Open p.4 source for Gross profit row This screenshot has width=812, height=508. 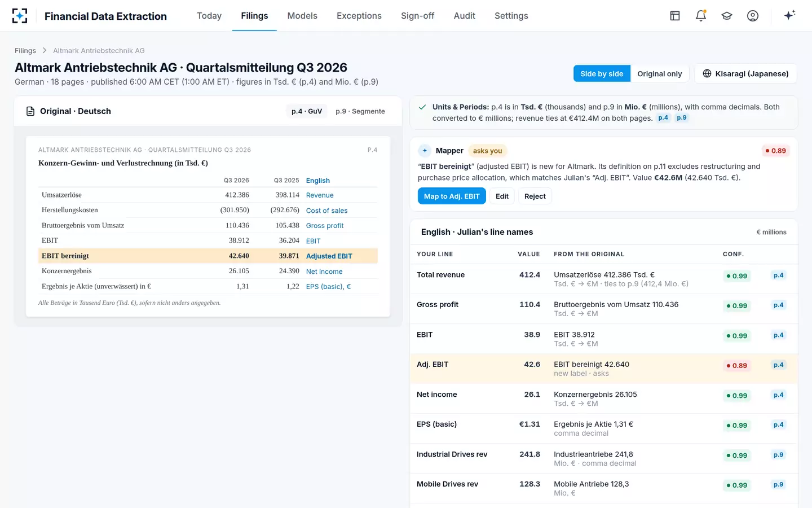pos(778,305)
